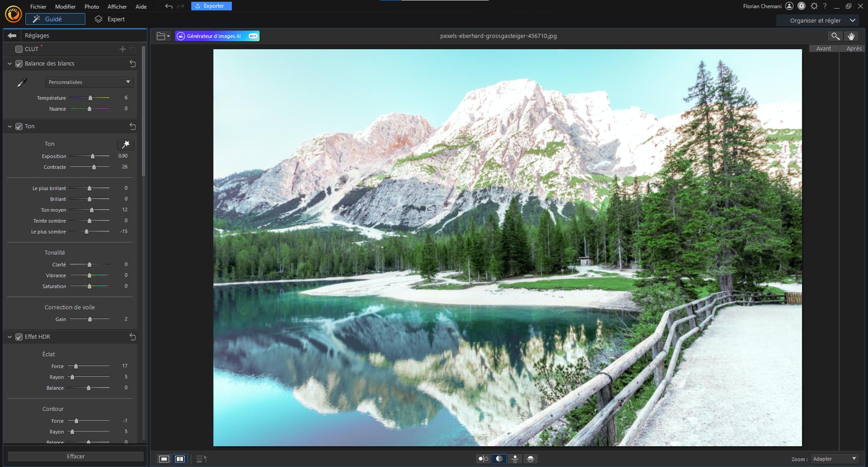Disable the Balance des blancs checkbox
This screenshot has width=868, height=467.
(18, 64)
